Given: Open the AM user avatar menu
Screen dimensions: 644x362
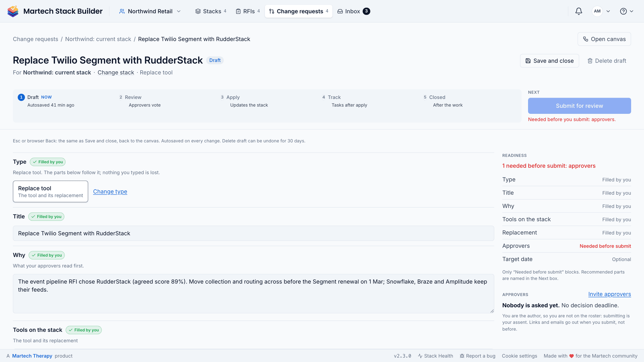Looking at the screenshot, I should [601, 11].
